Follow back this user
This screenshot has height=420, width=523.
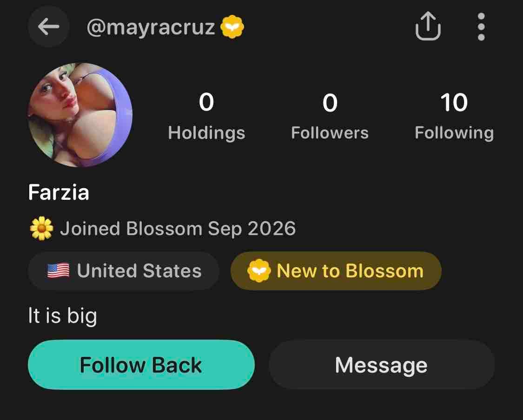pyautogui.click(x=141, y=365)
